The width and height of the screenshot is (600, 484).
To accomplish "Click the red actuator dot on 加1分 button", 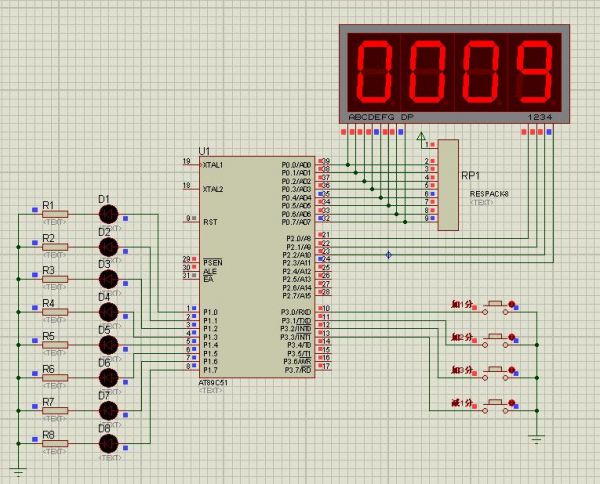I will [x=512, y=305].
